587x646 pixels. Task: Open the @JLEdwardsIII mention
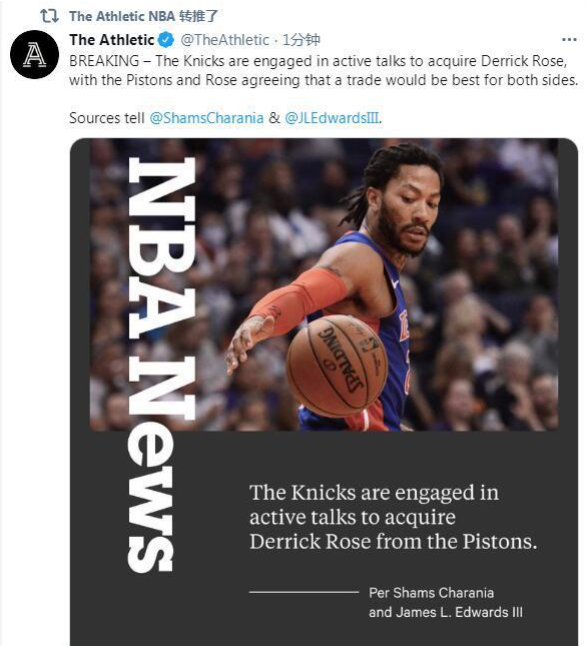332,118
